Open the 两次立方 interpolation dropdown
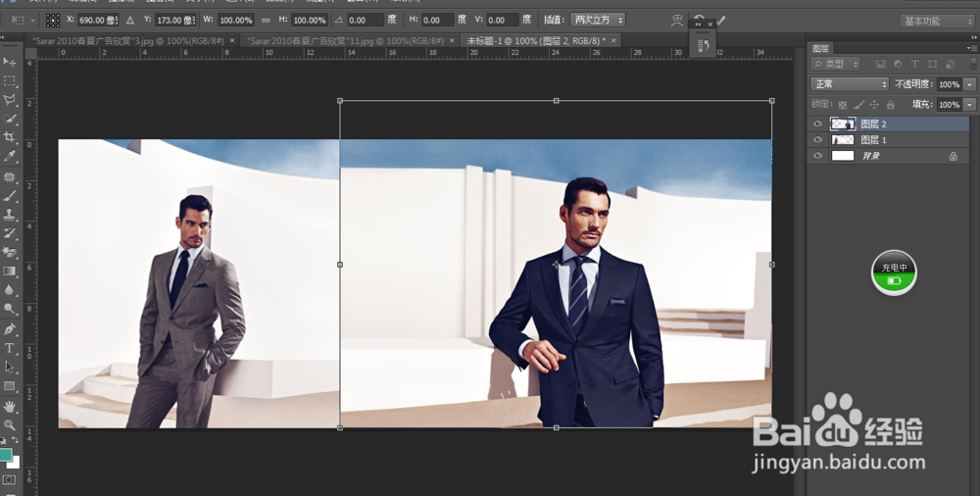The image size is (980, 496). pos(598,20)
